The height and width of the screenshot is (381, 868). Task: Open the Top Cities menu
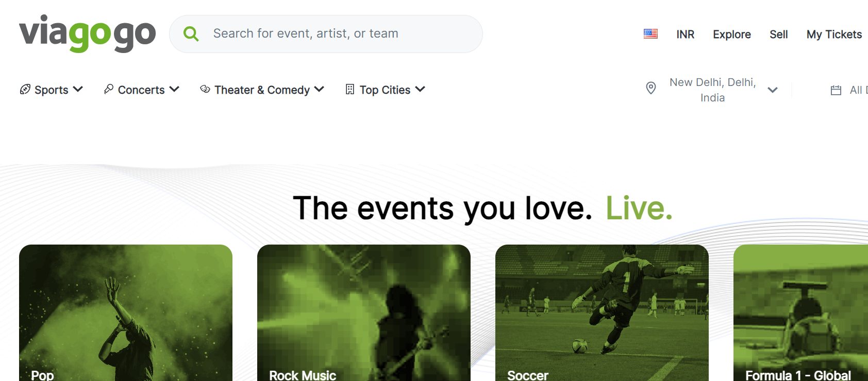[421, 89]
